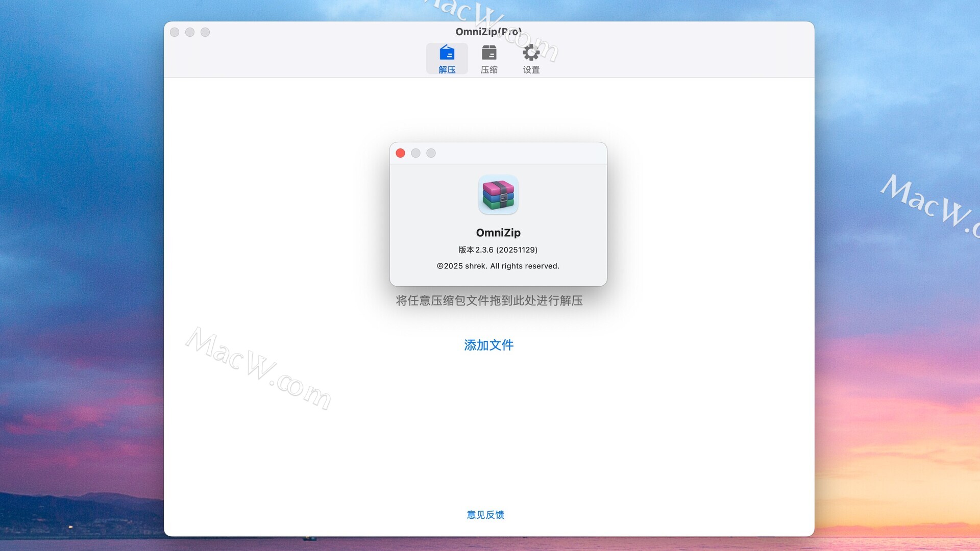Click the OmniZip app icon in About dialog
Screen dimensions: 980x551
(498, 195)
